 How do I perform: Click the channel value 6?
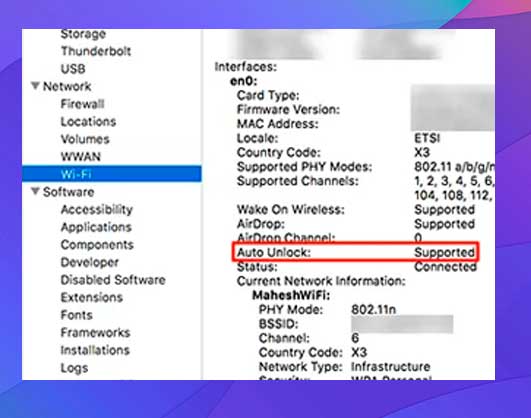(355, 338)
